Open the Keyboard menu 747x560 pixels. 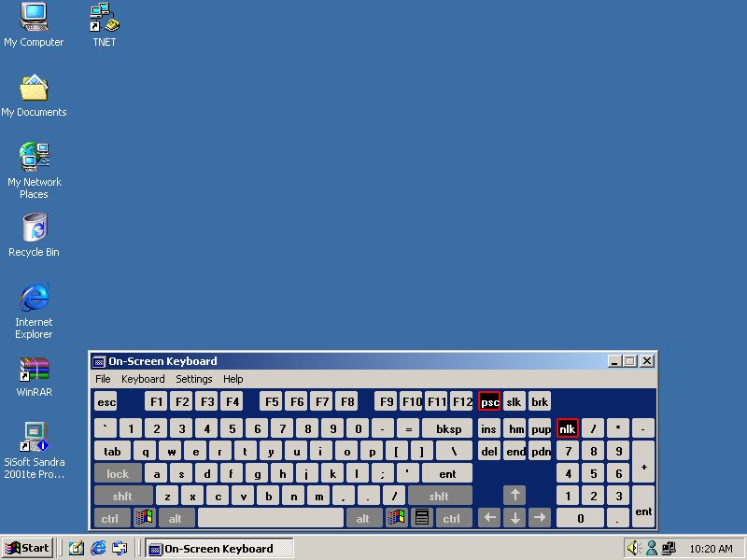pos(143,379)
